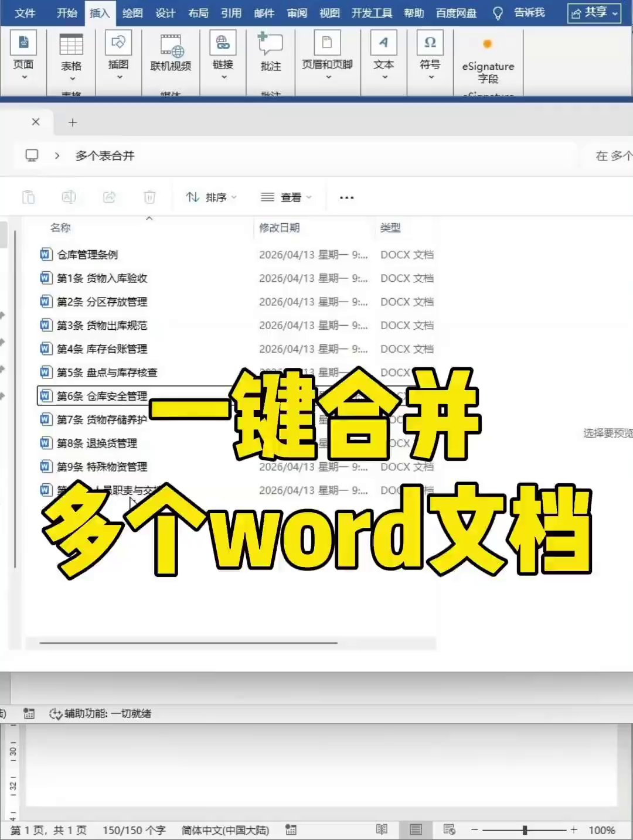
Task: Open the 文本 (Text) group icon
Action: [x=384, y=42]
